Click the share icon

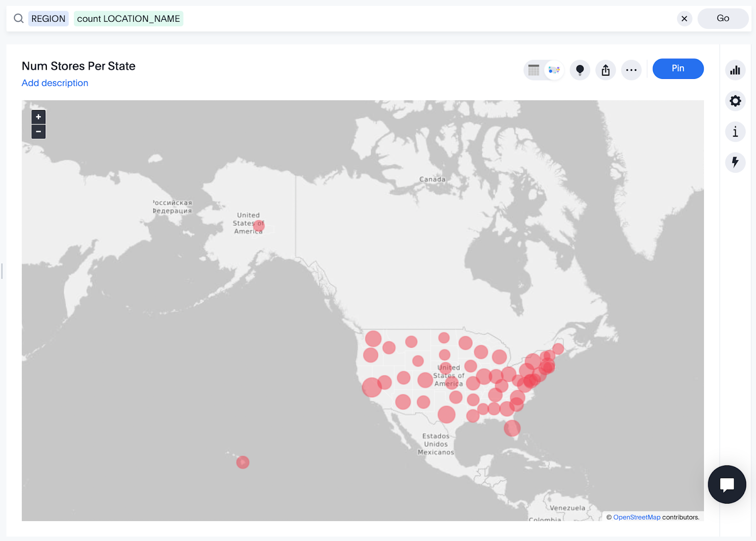[x=605, y=70]
